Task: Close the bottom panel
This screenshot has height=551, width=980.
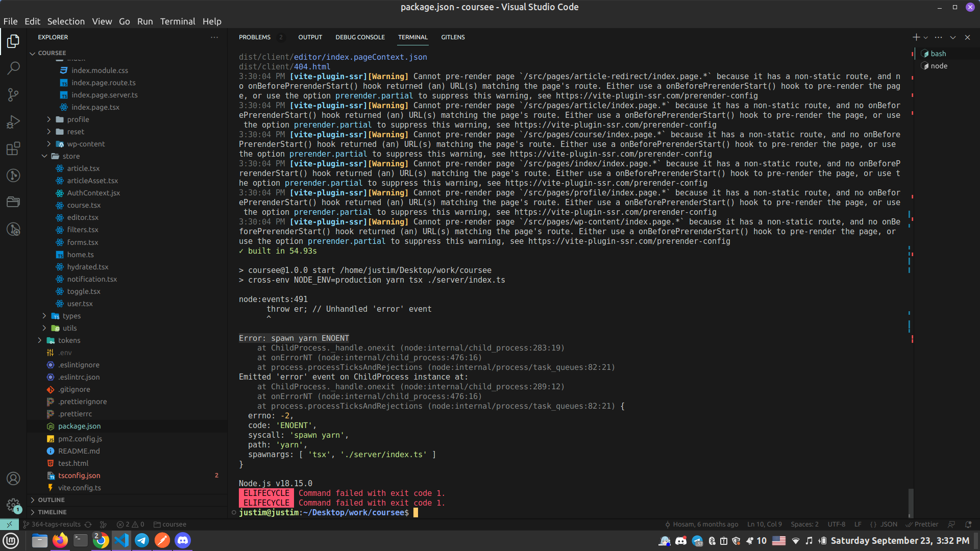Action: [967, 37]
